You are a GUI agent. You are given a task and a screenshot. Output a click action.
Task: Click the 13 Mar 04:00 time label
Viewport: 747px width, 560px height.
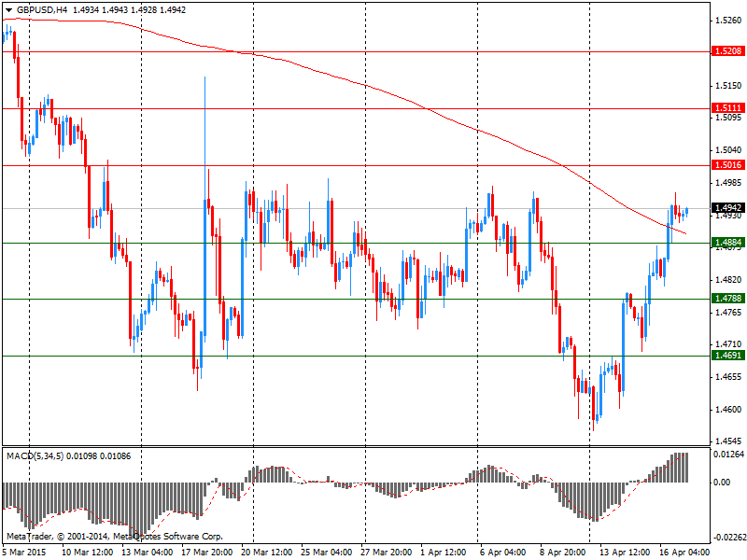pos(148,553)
